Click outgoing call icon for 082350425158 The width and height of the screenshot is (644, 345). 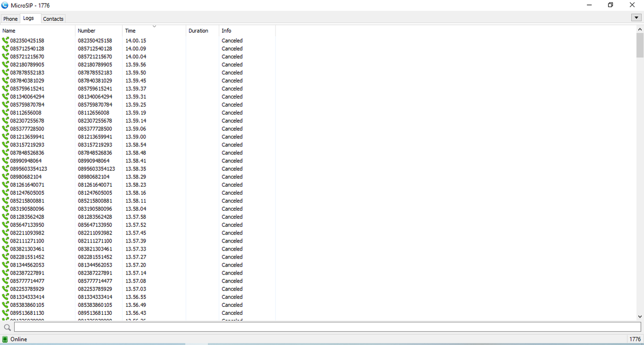(6, 41)
